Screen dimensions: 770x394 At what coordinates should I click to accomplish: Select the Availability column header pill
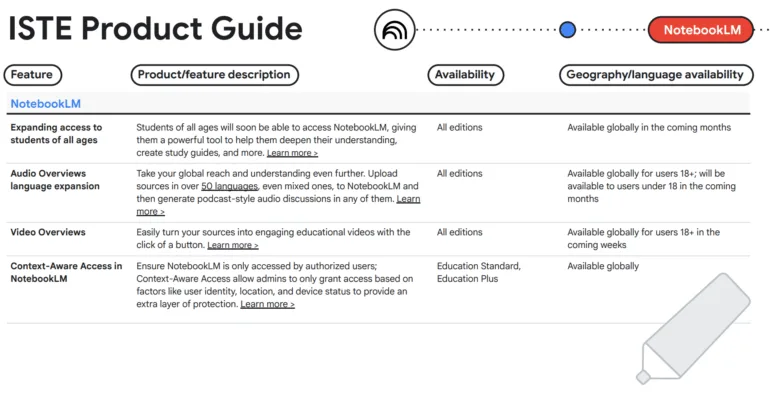pos(465,75)
